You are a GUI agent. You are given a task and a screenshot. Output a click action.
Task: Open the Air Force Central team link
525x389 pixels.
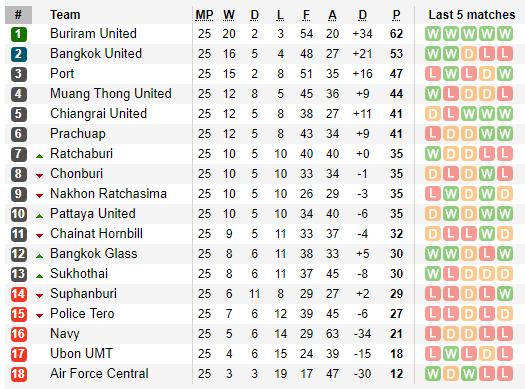click(x=99, y=373)
